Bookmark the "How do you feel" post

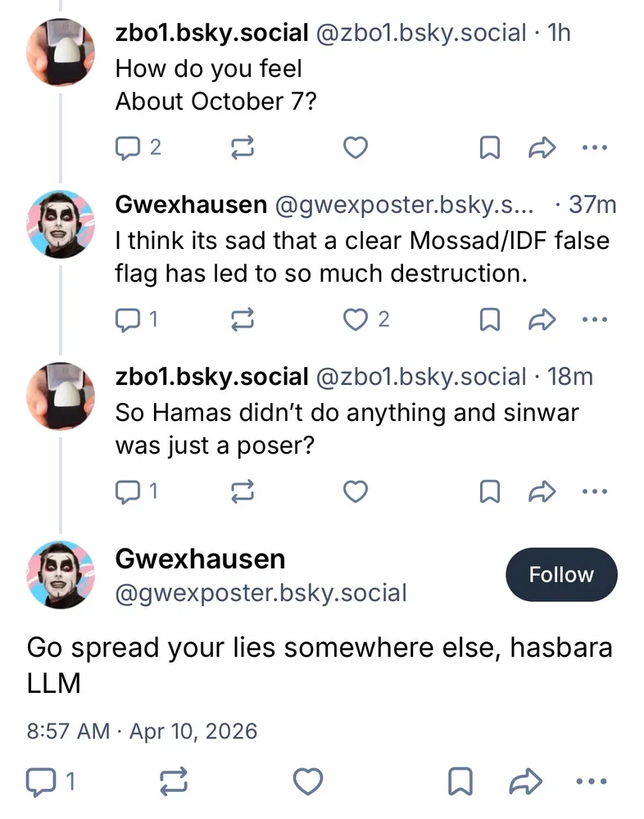(x=489, y=147)
